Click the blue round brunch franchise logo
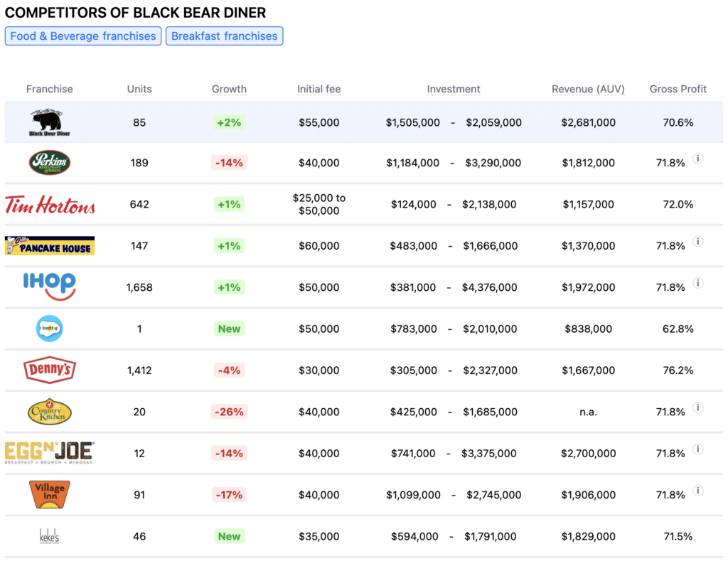The image size is (728, 566). [x=49, y=329]
